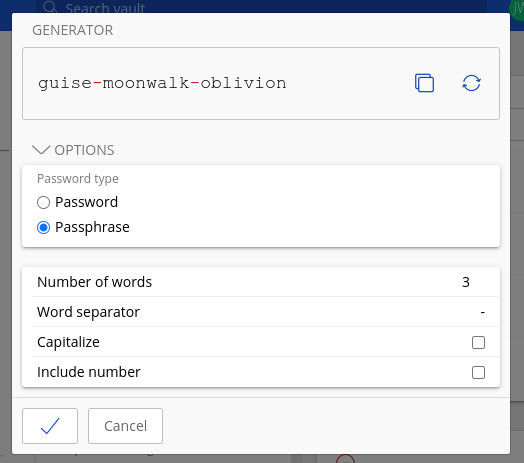524x463 pixels.
Task: Enable the Capitalize checkbox
Action: (478, 342)
